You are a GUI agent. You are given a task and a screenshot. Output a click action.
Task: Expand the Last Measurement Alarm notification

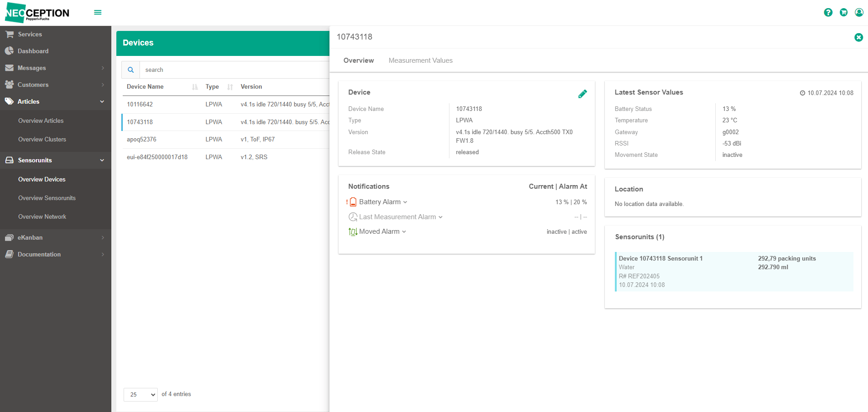(x=400, y=217)
